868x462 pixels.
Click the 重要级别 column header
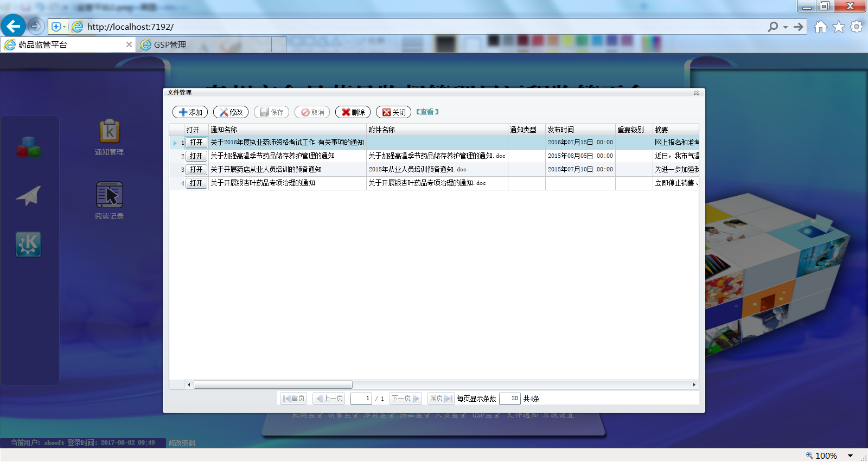(x=634, y=130)
